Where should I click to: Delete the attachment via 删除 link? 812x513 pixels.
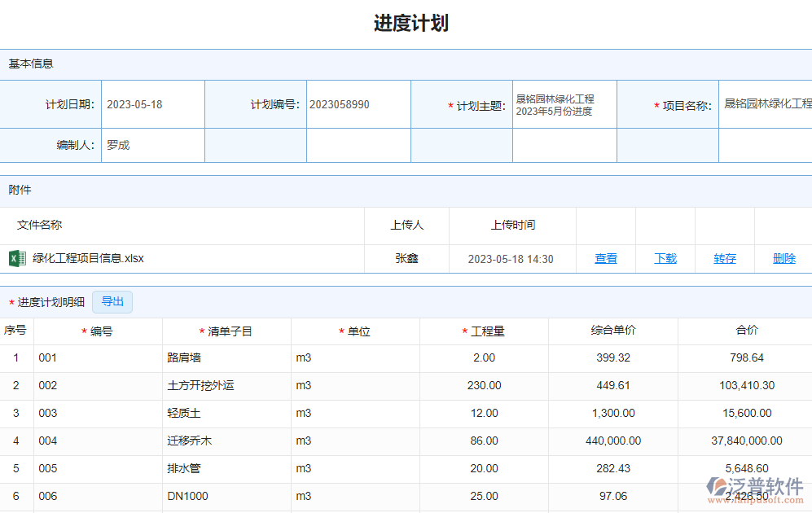pyautogui.click(x=783, y=258)
